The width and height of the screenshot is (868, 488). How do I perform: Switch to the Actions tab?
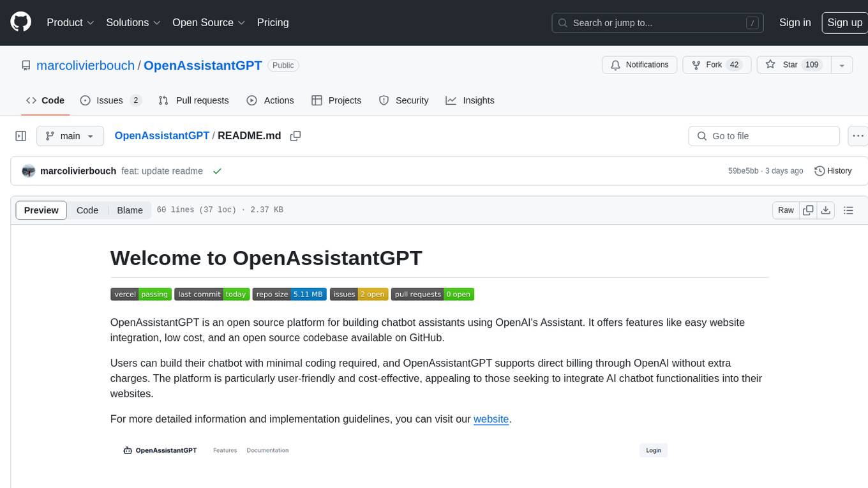click(x=270, y=100)
